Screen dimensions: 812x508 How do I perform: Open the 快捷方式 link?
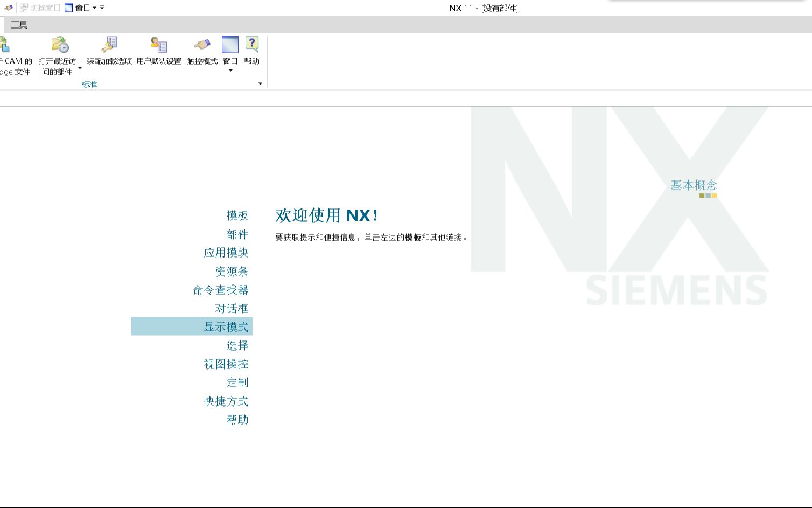coord(226,401)
